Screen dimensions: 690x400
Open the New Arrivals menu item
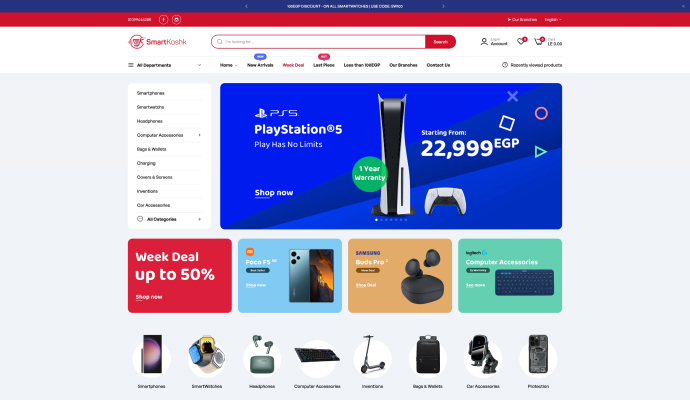click(x=260, y=65)
